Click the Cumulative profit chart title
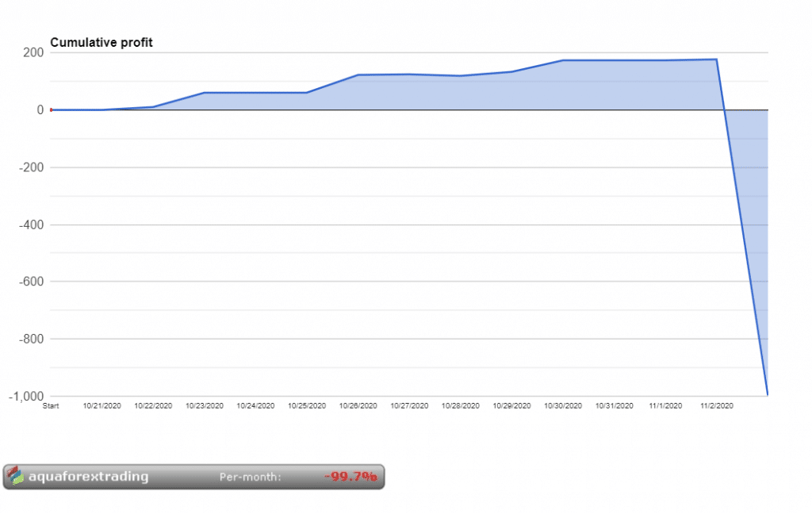This screenshot has height=514, width=812. pyautogui.click(x=101, y=43)
